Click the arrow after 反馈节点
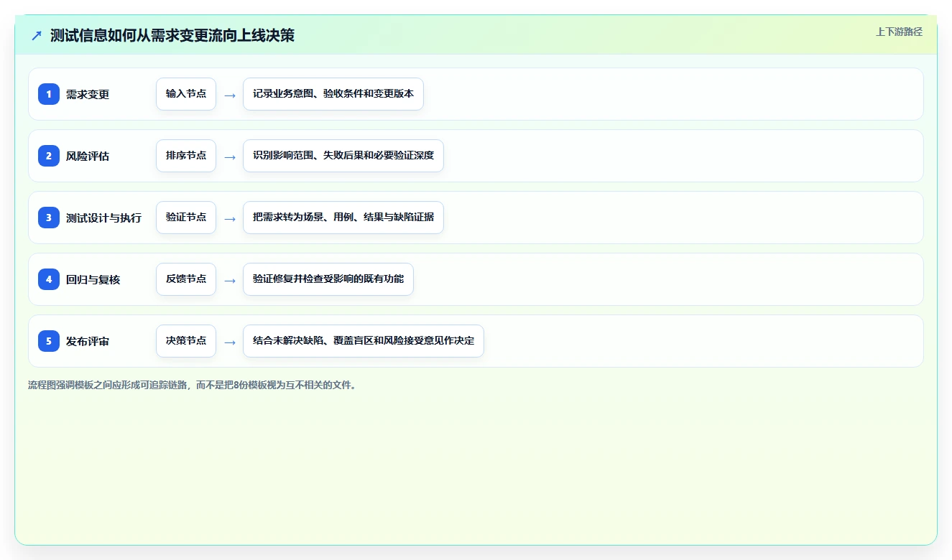Viewport: 952px width, 560px height. 230,280
